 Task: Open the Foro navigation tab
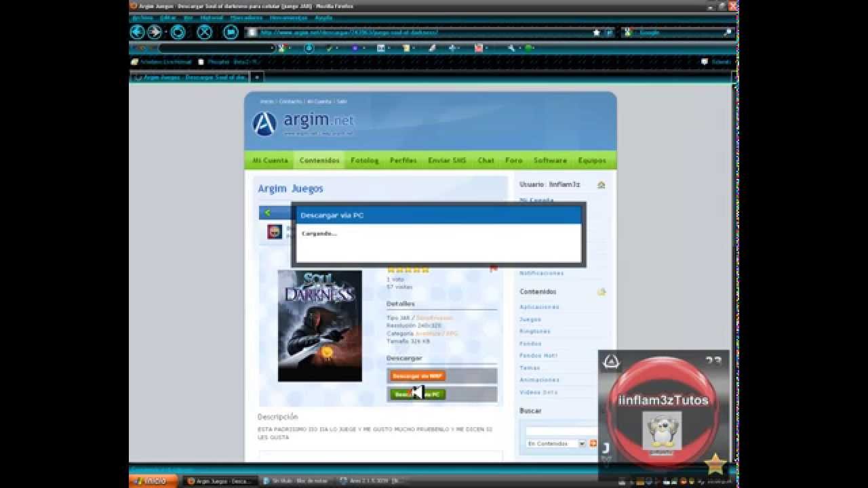pyautogui.click(x=513, y=161)
